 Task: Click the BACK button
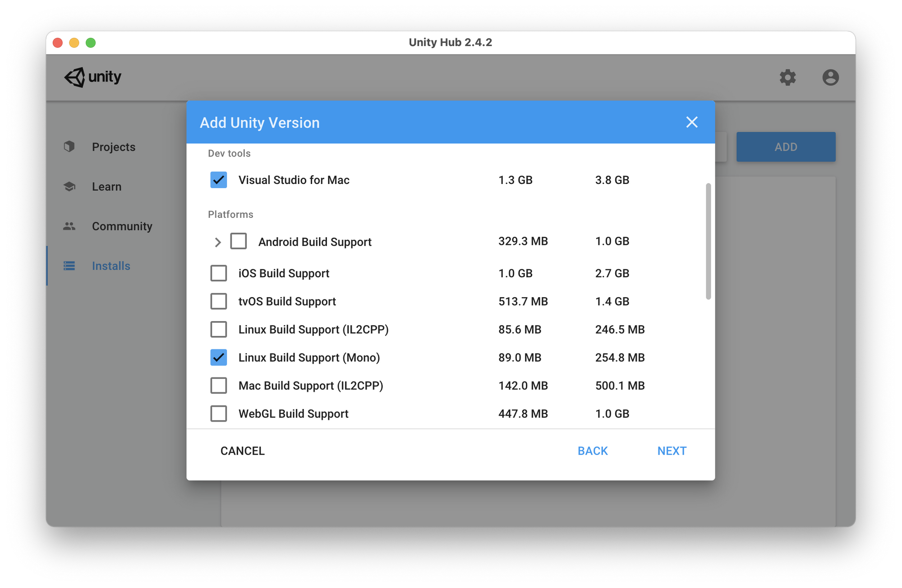coord(593,451)
